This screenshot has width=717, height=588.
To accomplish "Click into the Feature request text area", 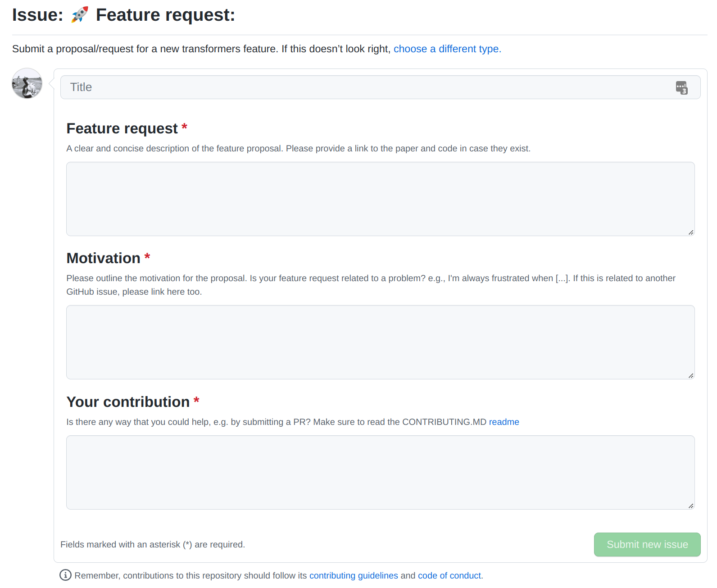I will 380,199.
